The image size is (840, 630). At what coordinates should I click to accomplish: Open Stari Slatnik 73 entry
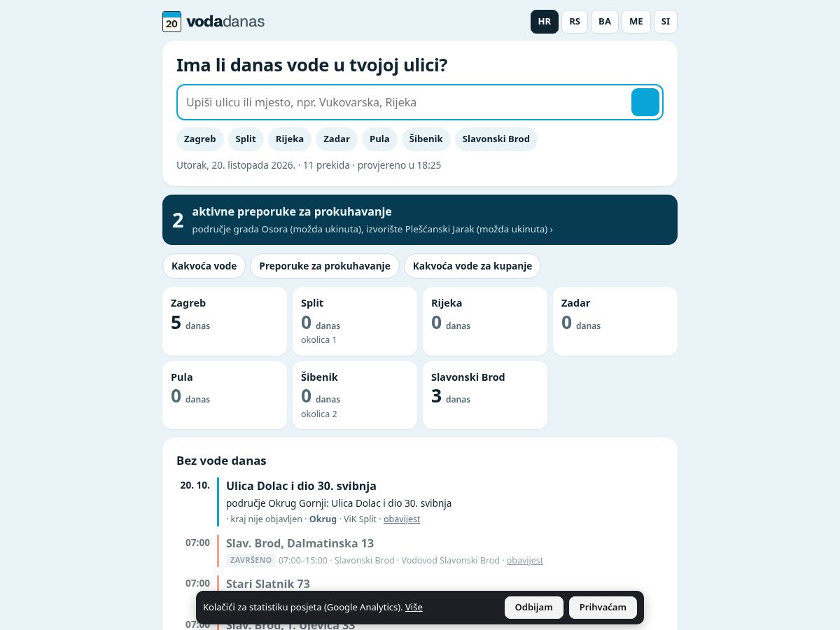click(x=268, y=584)
